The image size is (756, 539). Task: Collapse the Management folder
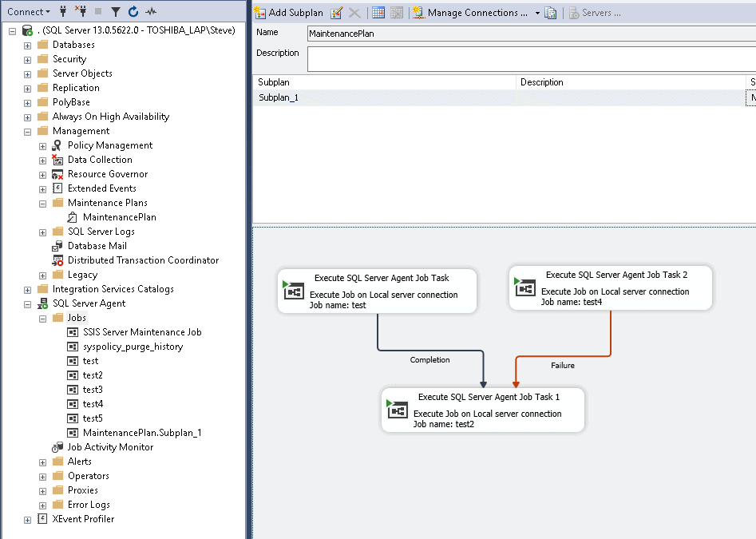[x=27, y=132]
